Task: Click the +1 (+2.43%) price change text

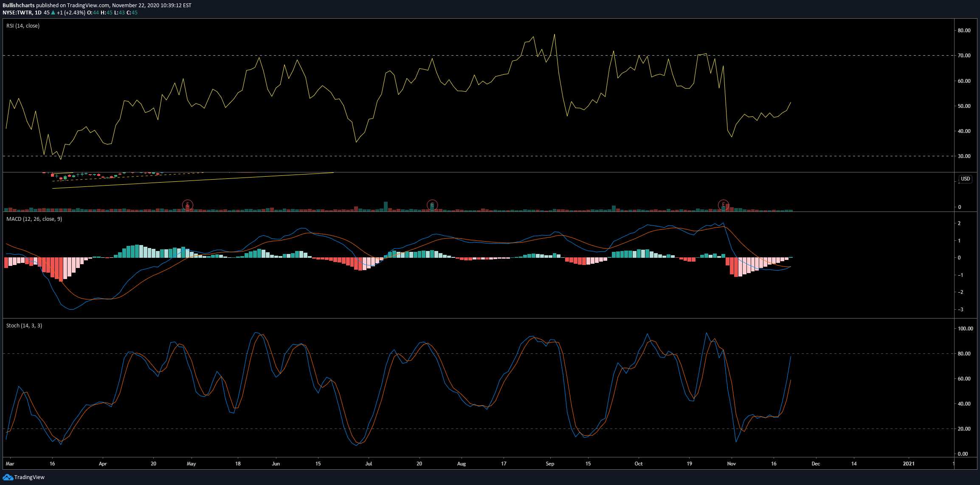Action: coord(71,13)
